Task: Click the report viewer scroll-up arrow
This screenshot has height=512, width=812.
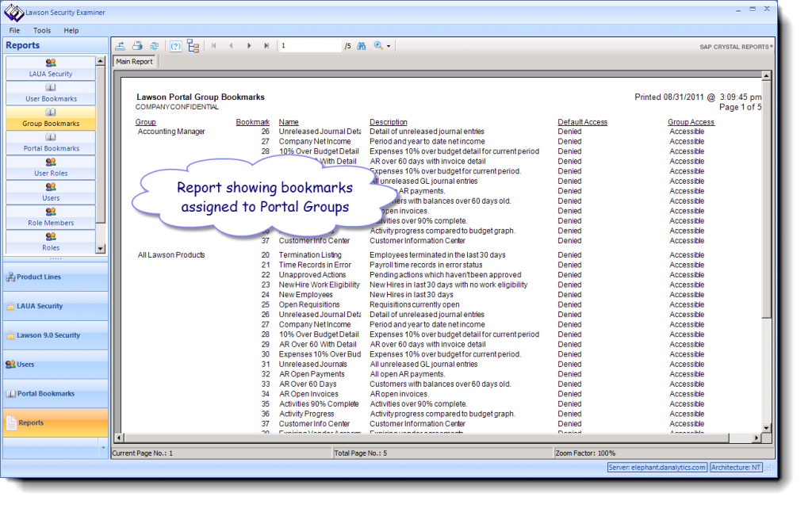Action: tap(767, 76)
